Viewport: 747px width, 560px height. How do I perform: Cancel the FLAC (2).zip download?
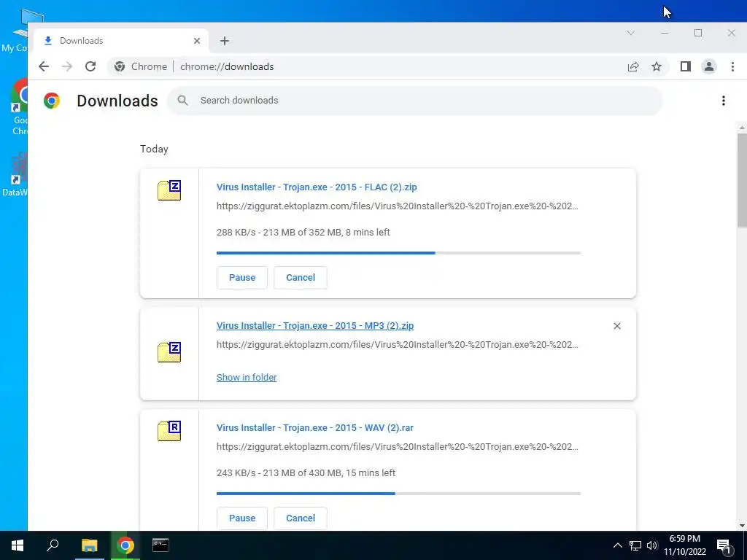point(301,278)
